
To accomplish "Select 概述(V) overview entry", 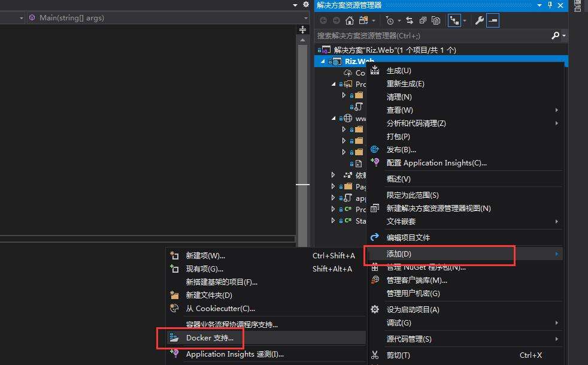I will point(465,179).
